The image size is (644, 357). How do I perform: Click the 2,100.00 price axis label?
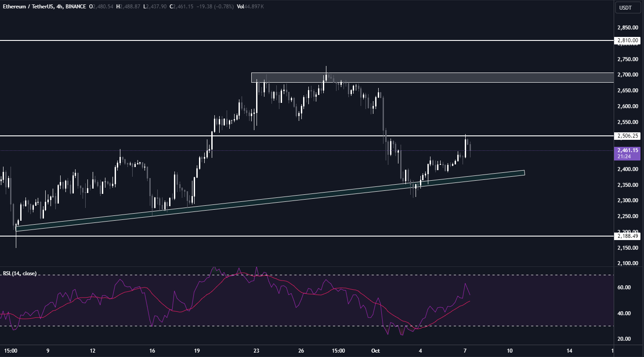(627, 263)
